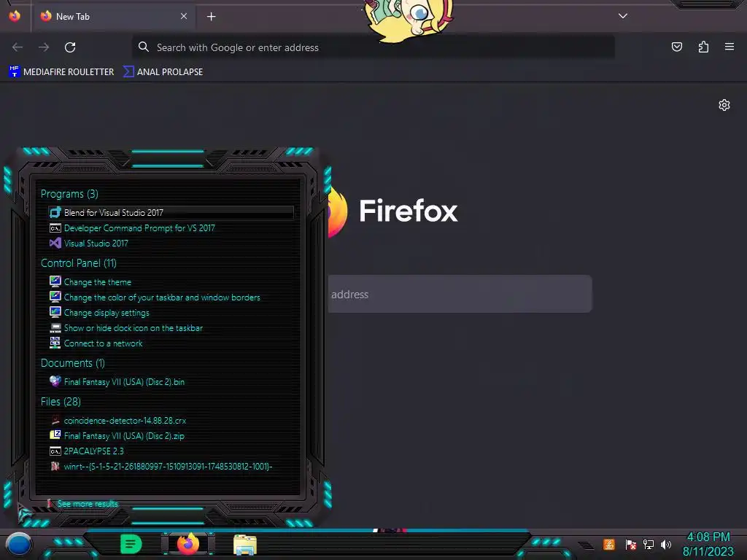This screenshot has width=747, height=560.
Task: Open the network tray icon
Action: tap(649, 544)
